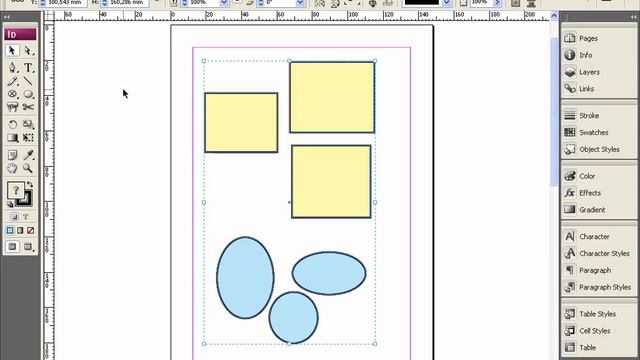This screenshot has width=640, height=360.
Task: Select the Scissors tool
Action: [x=28, y=107]
